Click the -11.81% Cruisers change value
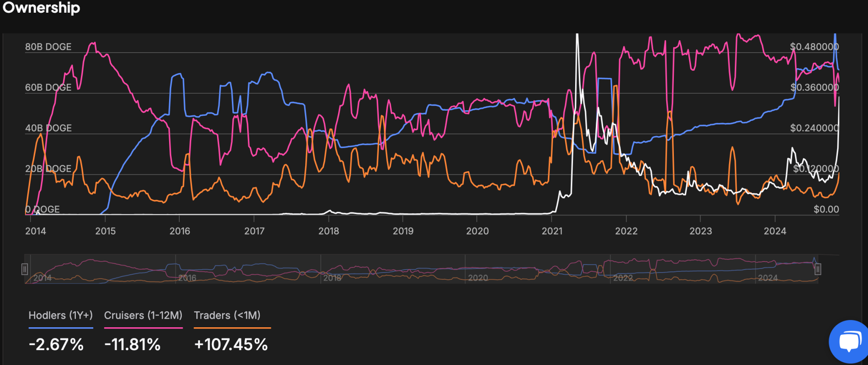The image size is (868, 365). click(133, 344)
